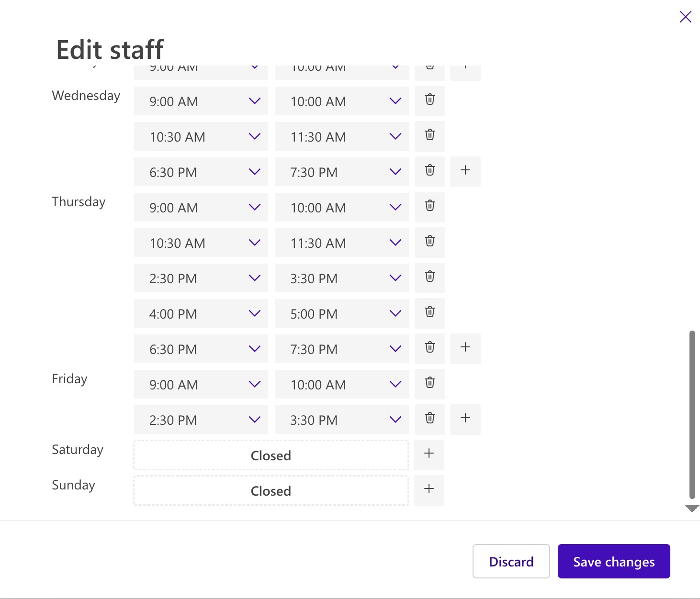Delete Thursday 2:30 PM–3:30 PM slot
The height and width of the screenshot is (599, 700).
[x=430, y=278]
